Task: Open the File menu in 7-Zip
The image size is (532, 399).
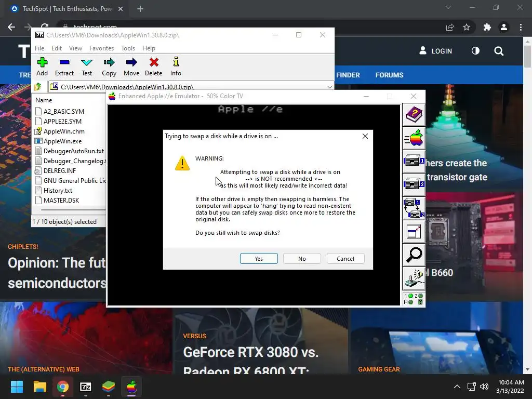Action: pos(39,48)
